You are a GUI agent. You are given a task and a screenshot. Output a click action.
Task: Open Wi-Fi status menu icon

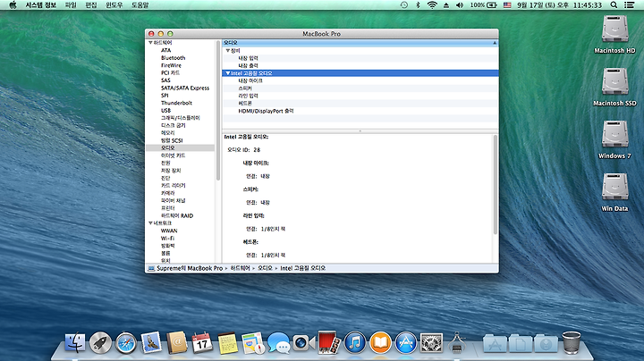pyautogui.click(x=432, y=5)
